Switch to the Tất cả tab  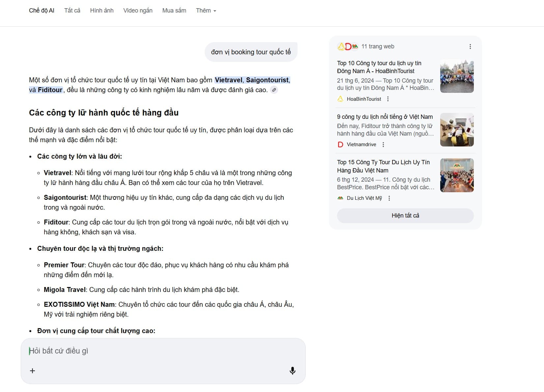(x=72, y=11)
